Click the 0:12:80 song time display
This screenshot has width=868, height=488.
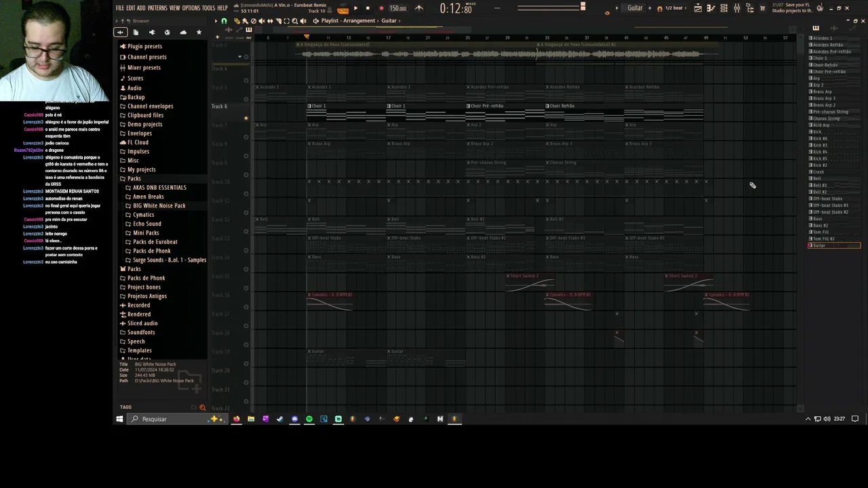coord(456,9)
